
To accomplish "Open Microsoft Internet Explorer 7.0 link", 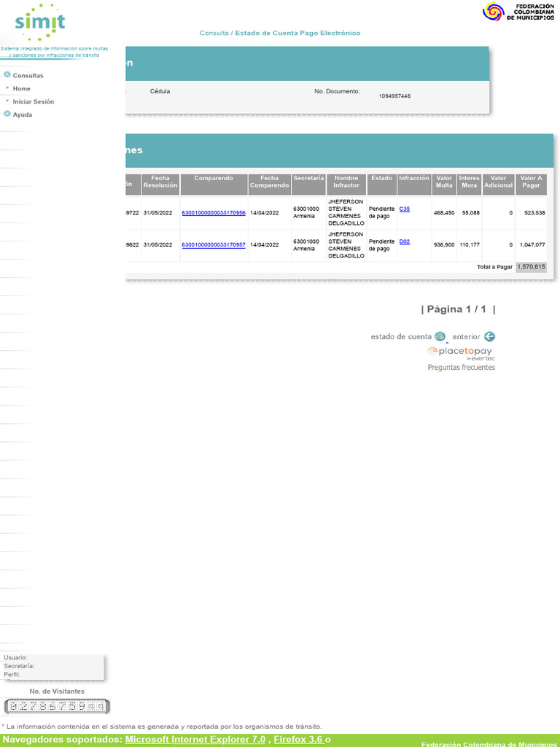I will [195, 740].
